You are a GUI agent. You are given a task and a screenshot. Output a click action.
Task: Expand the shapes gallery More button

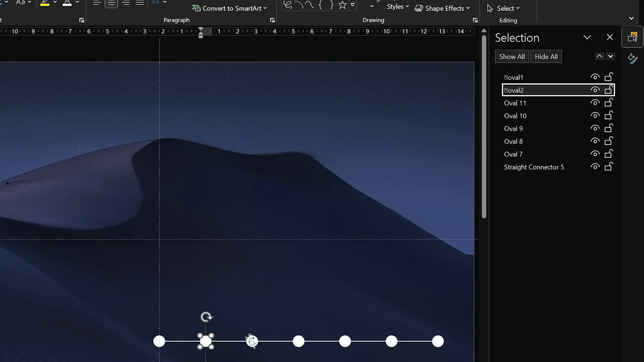352,5
